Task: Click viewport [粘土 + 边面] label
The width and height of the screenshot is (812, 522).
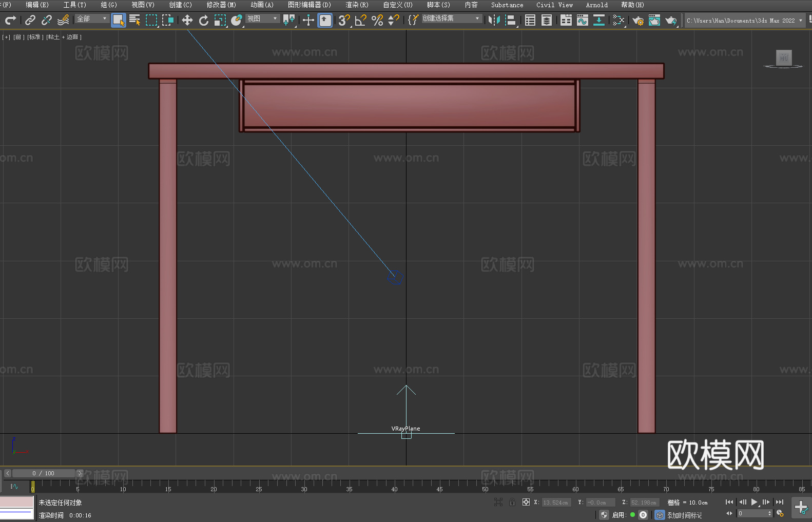Action: point(64,37)
